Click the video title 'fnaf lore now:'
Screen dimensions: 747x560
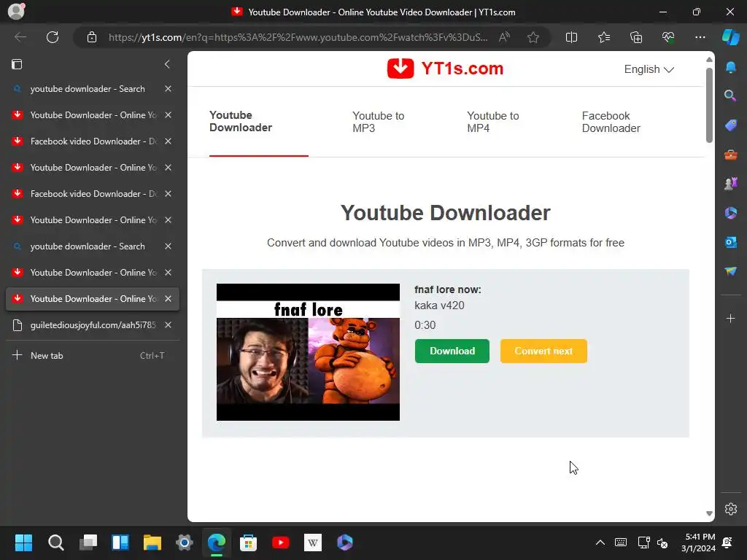point(448,289)
